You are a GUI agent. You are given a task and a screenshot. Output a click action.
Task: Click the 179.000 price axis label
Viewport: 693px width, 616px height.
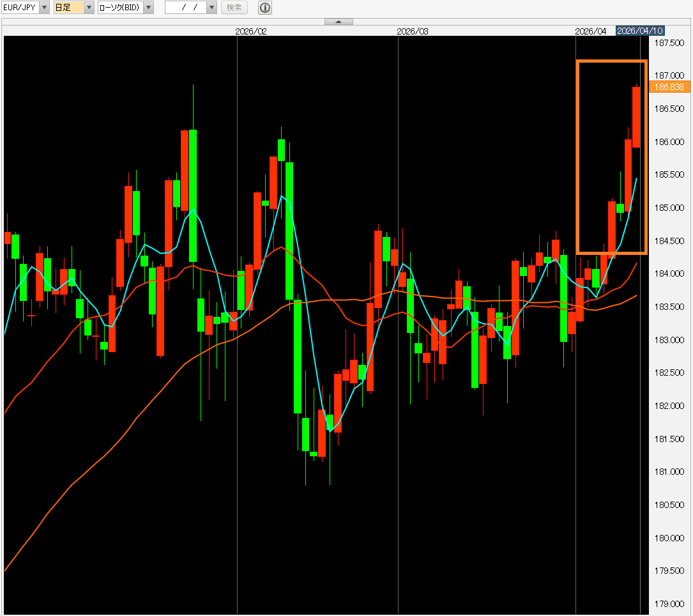(669, 604)
